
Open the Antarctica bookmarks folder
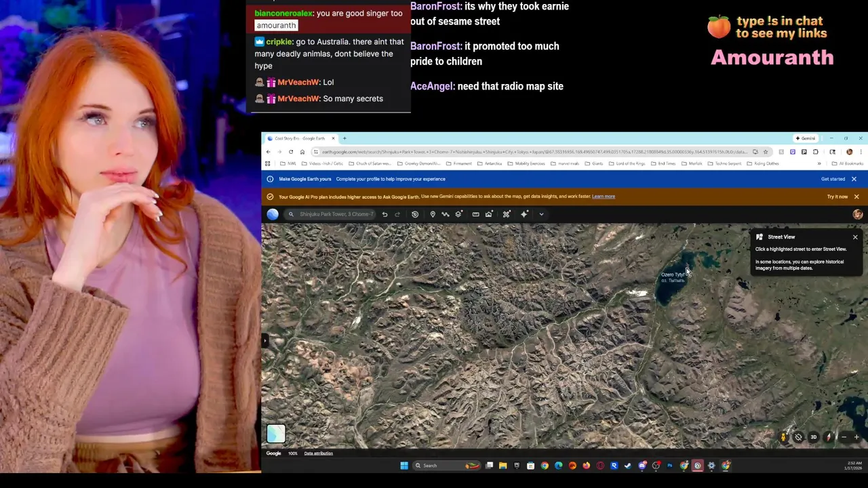pos(490,163)
